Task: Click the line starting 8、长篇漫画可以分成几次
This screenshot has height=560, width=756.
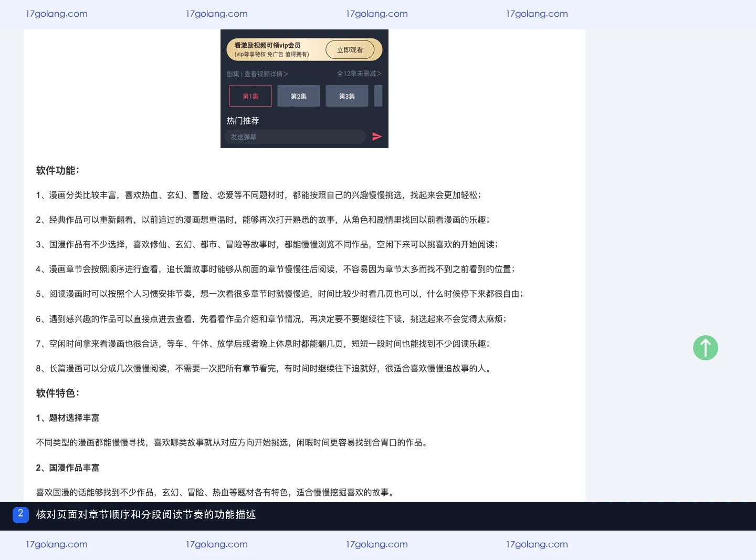Action: 265,368
